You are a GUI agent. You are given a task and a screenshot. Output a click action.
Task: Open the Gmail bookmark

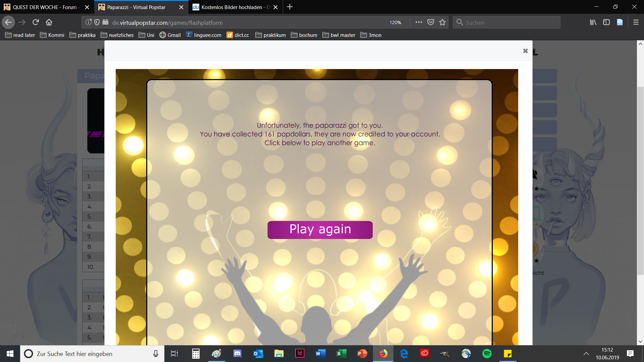click(170, 35)
